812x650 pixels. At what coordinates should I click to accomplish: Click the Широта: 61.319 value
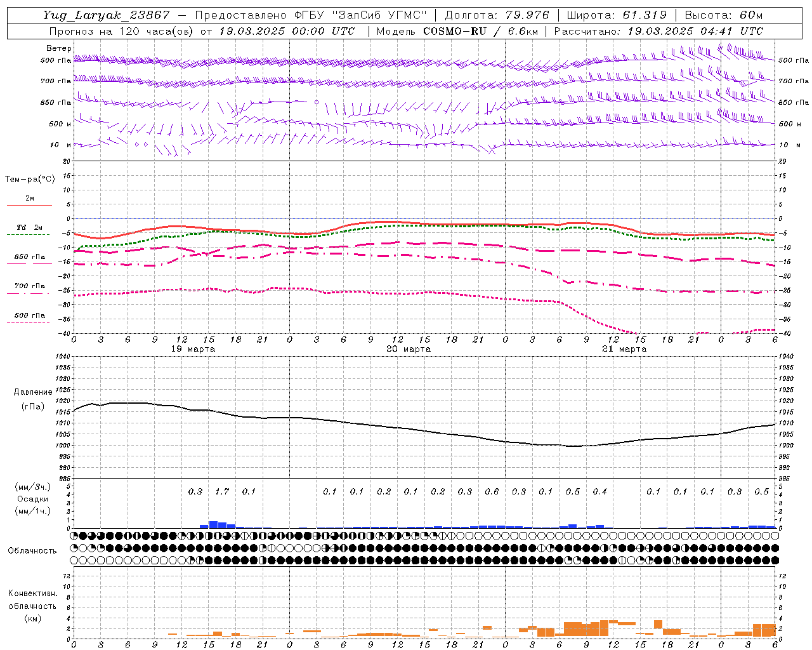(x=616, y=15)
